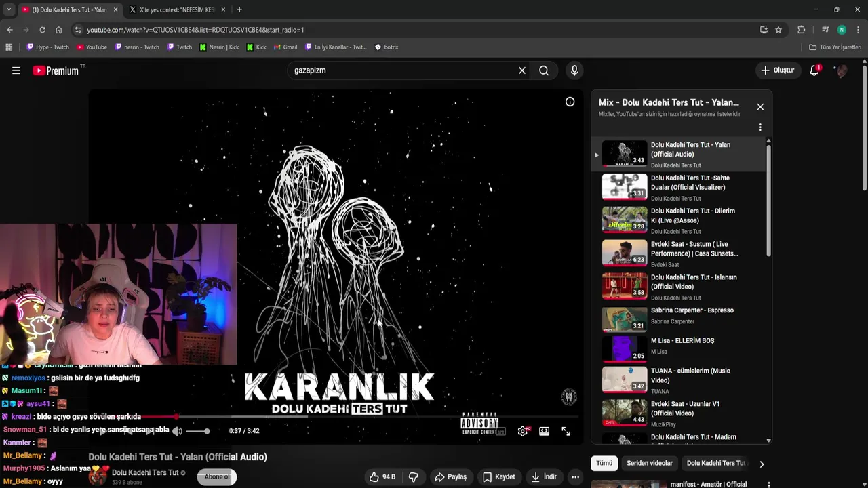Play Dilerim Ki (Live @Assos) thumbnail
The image size is (868, 488).
[625, 220]
